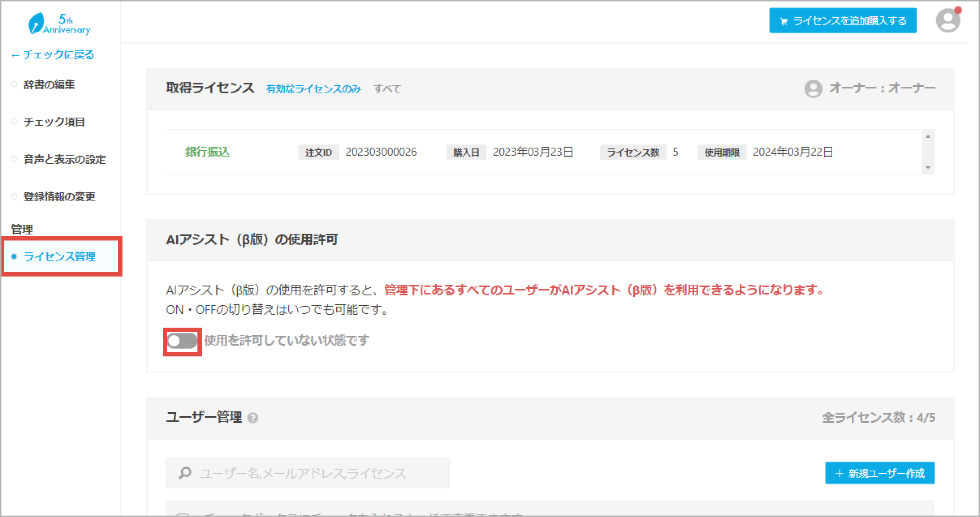Image resolution: width=980 pixels, height=517 pixels.
Task: Open 音声と表示の設定 sidebar item
Action: (64, 159)
